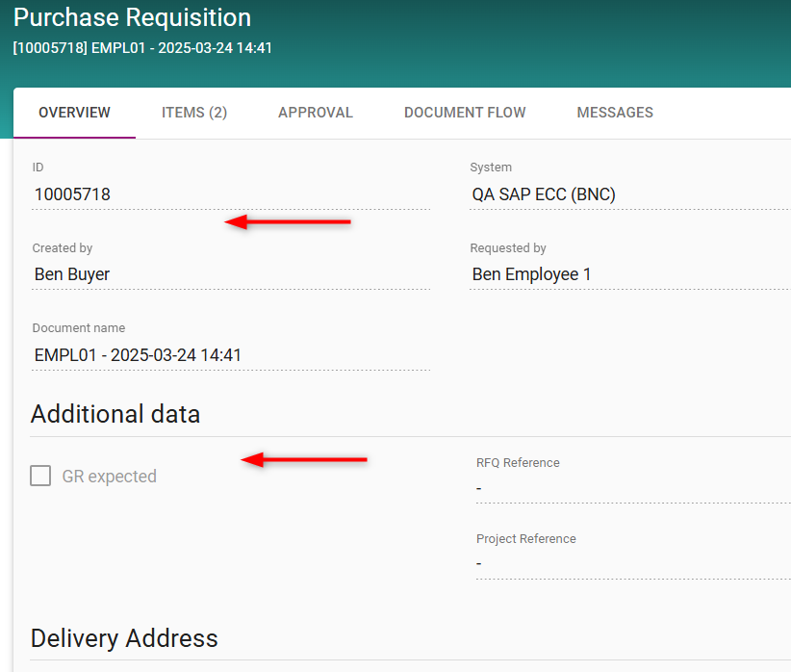
Task: Click the header subtitle starting with [10005718]
Action: (x=142, y=47)
